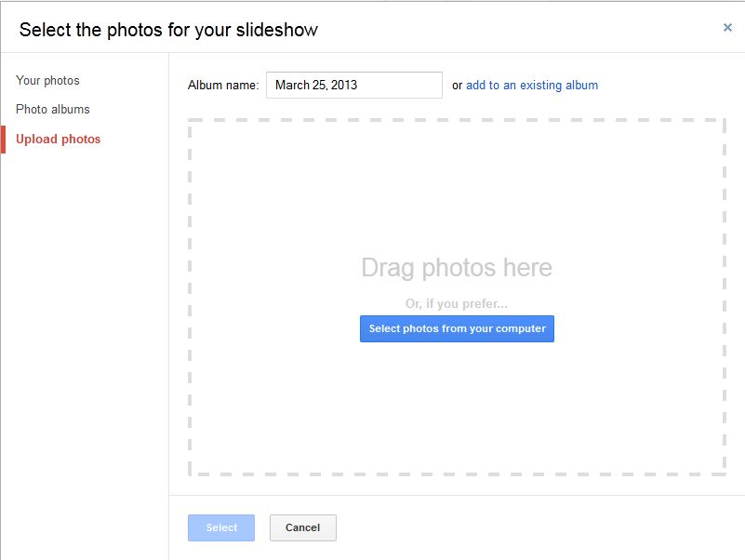Open add to an existing album link
Screen dimensions: 745x560
[x=532, y=85]
